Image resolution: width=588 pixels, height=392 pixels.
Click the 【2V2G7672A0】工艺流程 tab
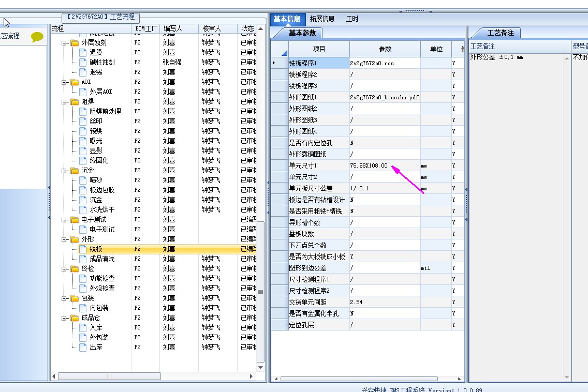pos(100,17)
